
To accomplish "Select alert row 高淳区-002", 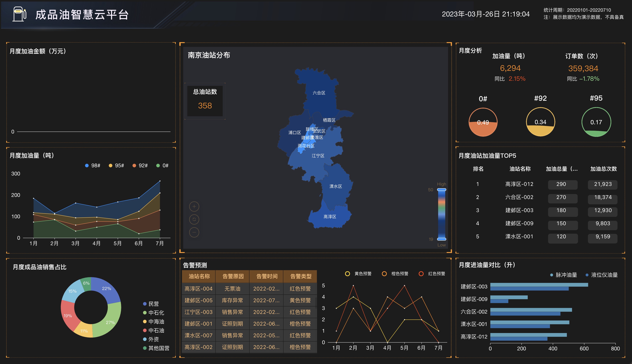I will point(249,347).
